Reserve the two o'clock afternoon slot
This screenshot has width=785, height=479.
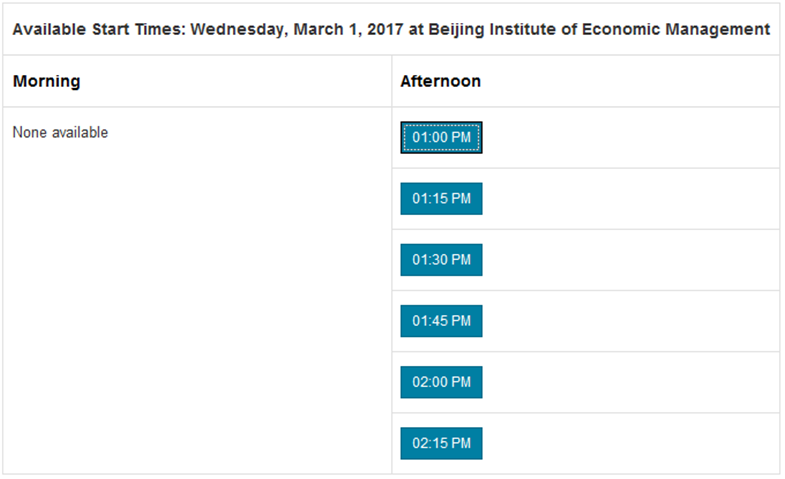click(x=441, y=382)
